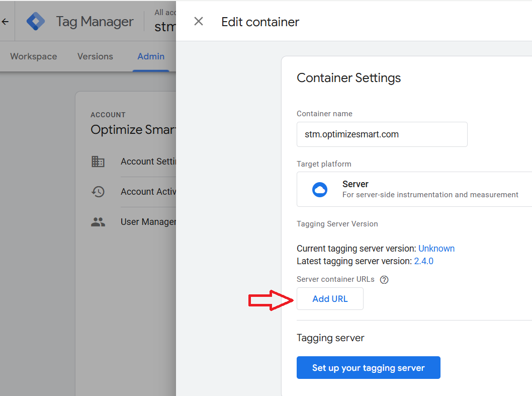Click the people icon for User Management

(x=98, y=222)
